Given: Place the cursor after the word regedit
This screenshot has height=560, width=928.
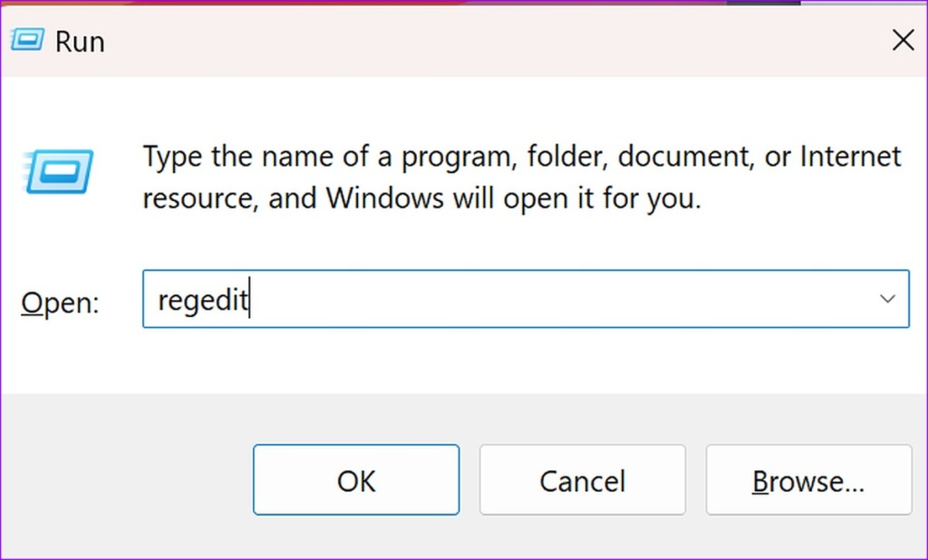Looking at the screenshot, I should [250, 299].
